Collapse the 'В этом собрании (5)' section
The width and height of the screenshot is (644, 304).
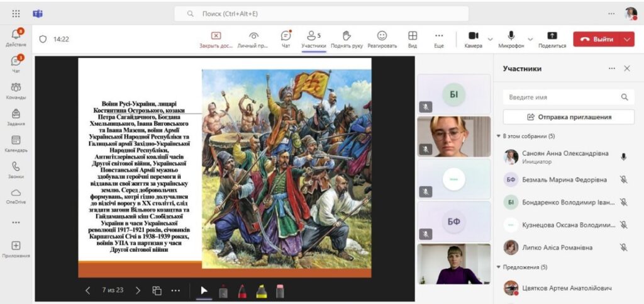[499, 136]
